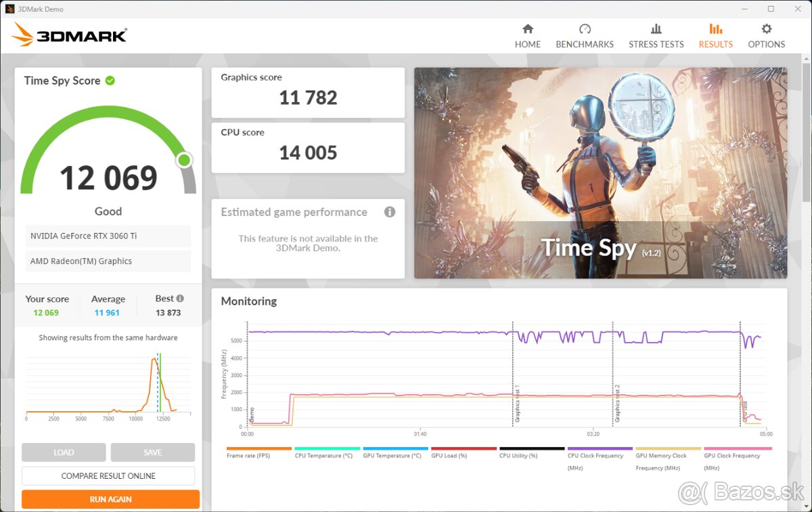The height and width of the screenshot is (512, 812).
Task: Click COMPARE RESULT ONLINE
Action: pos(109,475)
